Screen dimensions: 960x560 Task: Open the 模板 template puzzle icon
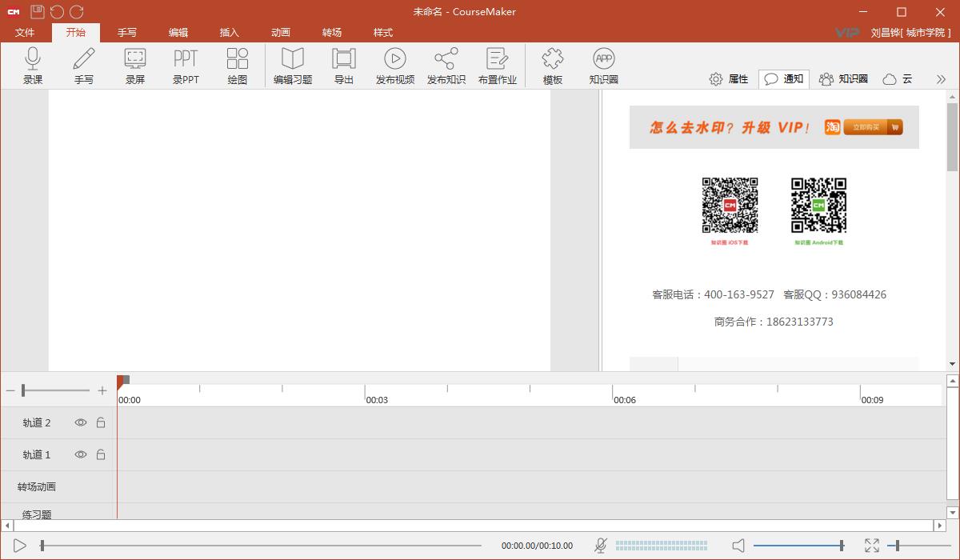click(x=553, y=66)
